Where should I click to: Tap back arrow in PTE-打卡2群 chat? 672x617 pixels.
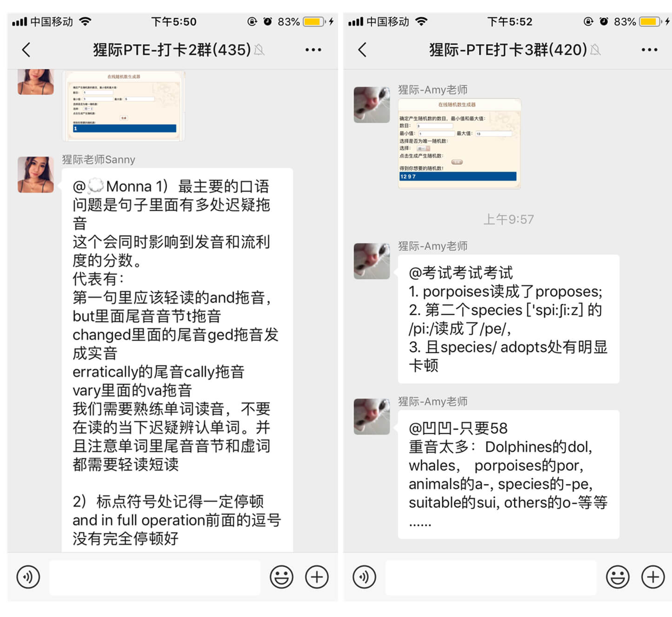tap(27, 50)
